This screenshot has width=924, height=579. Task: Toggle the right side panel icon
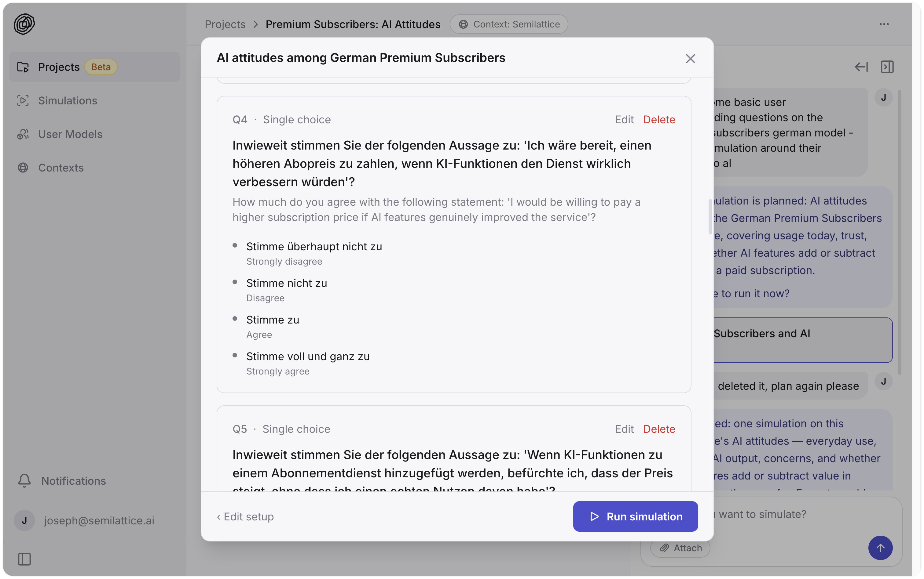(887, 67)
